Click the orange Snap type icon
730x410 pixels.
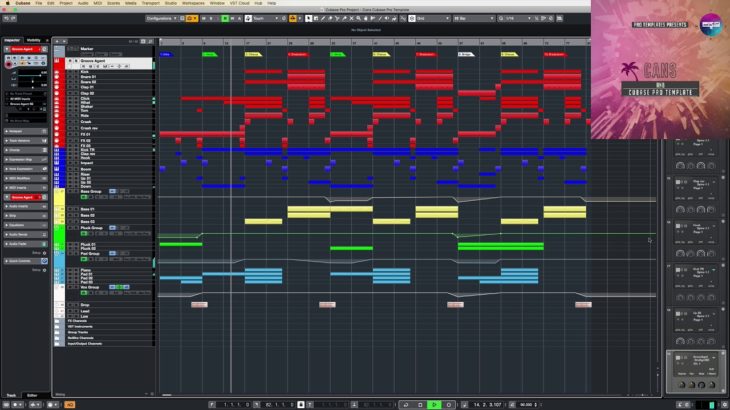[293, 18]
